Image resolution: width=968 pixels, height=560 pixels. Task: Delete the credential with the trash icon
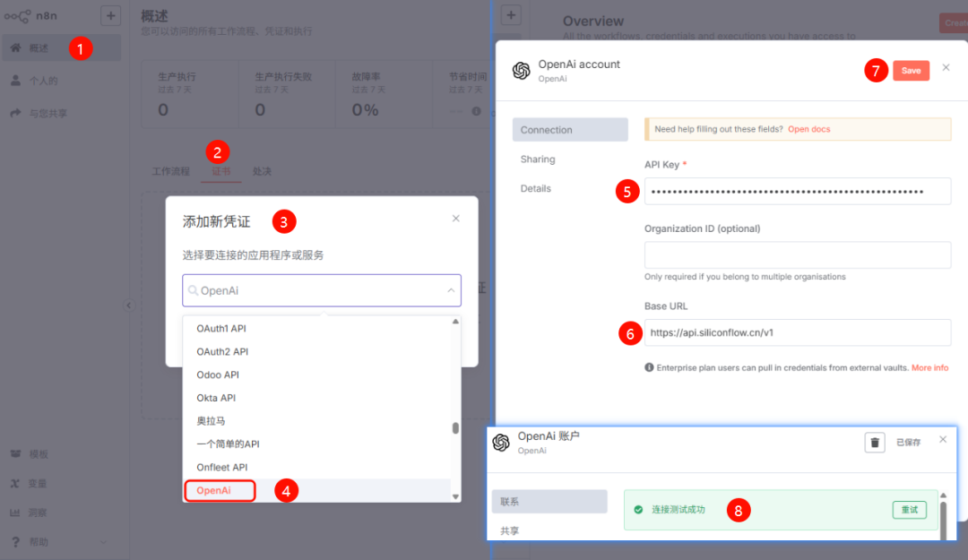tap(875, 442)
